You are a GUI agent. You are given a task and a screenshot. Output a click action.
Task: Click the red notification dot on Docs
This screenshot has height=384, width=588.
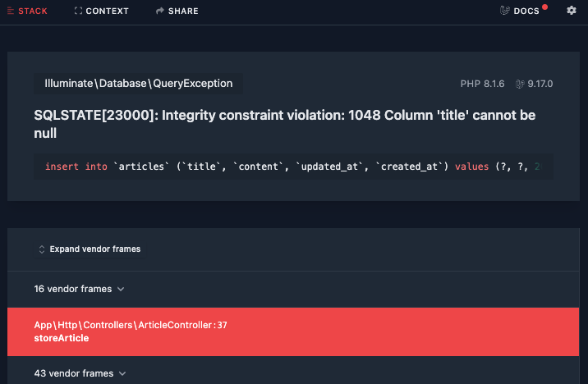click(x=544, y=7)
